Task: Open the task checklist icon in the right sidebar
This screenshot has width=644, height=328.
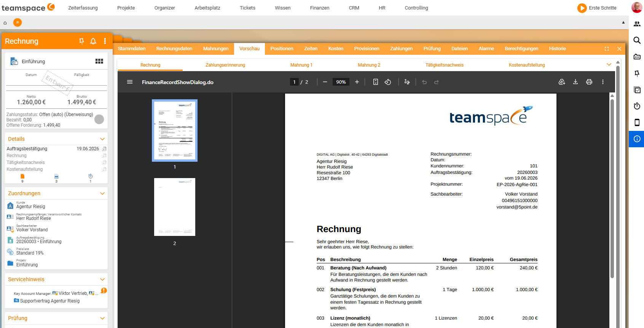Action: tap(637, 90)
